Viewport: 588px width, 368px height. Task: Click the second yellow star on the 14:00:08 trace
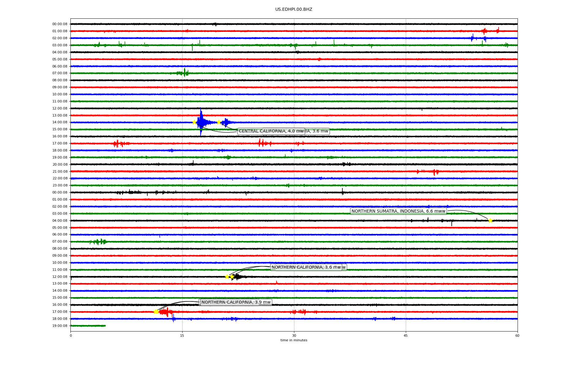pyautogui.click(x=219, y=122)
